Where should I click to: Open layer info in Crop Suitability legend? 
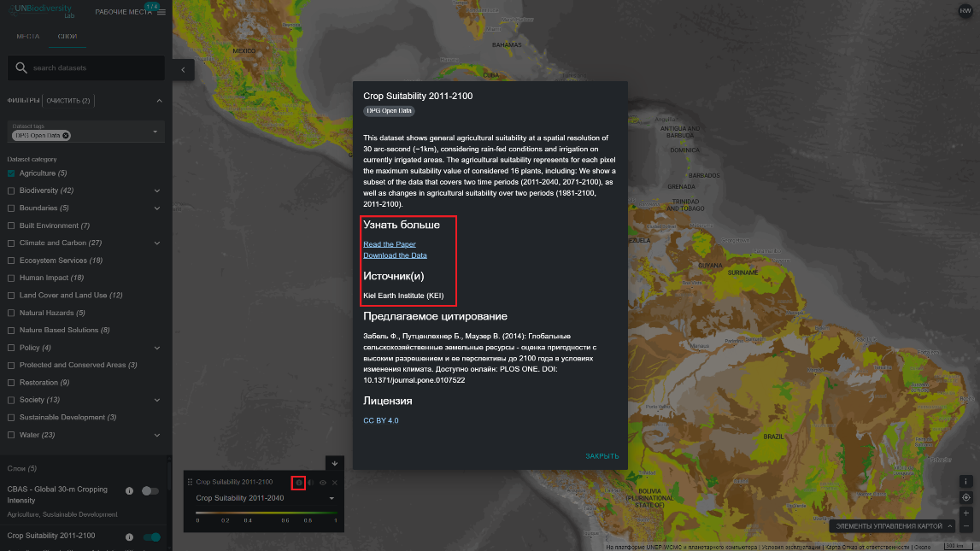299,483
